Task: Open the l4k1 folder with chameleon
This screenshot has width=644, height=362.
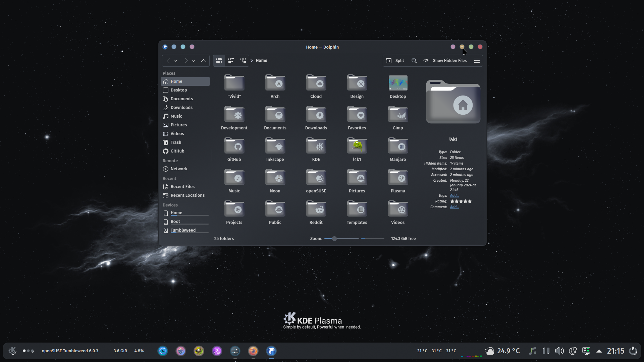Action: pos(357,149)
